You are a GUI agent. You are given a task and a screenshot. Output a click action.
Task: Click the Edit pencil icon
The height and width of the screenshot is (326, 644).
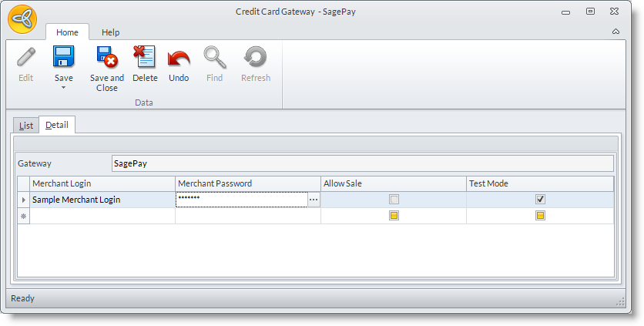pyautogui.click(x=26, y=57)
